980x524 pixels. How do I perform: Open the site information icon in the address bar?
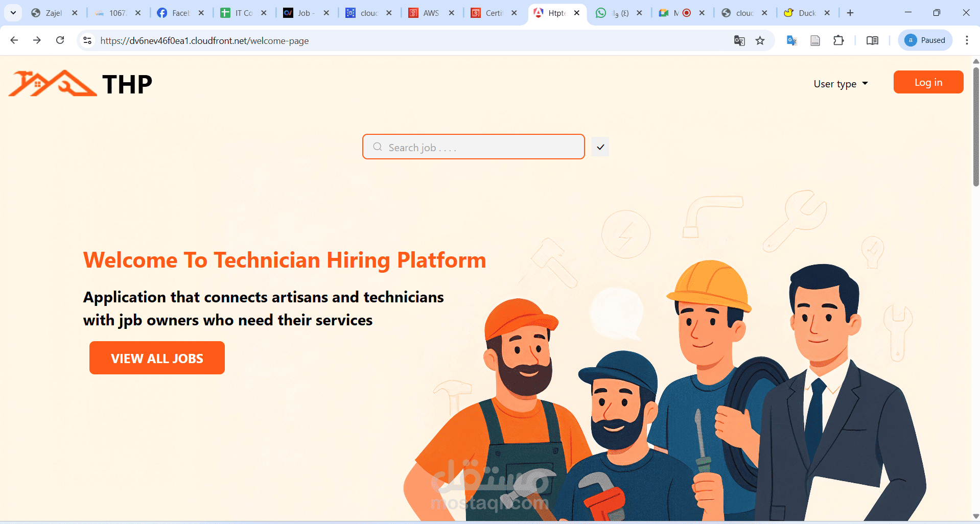tap(87, 40)
